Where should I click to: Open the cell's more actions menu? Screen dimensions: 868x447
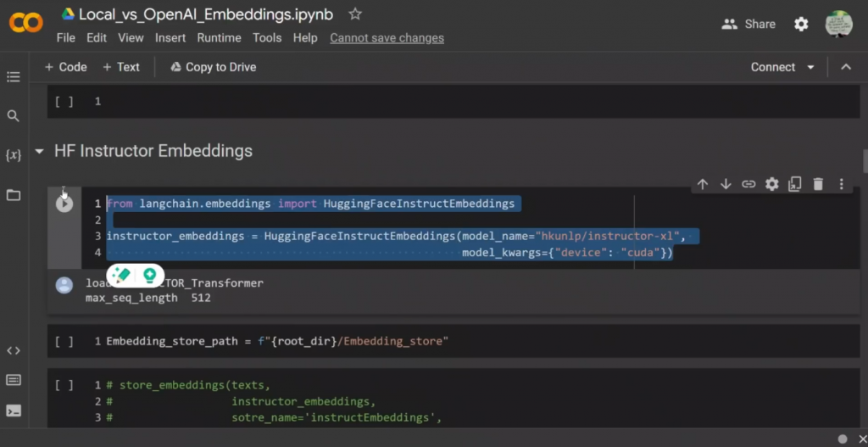[841, 184]
